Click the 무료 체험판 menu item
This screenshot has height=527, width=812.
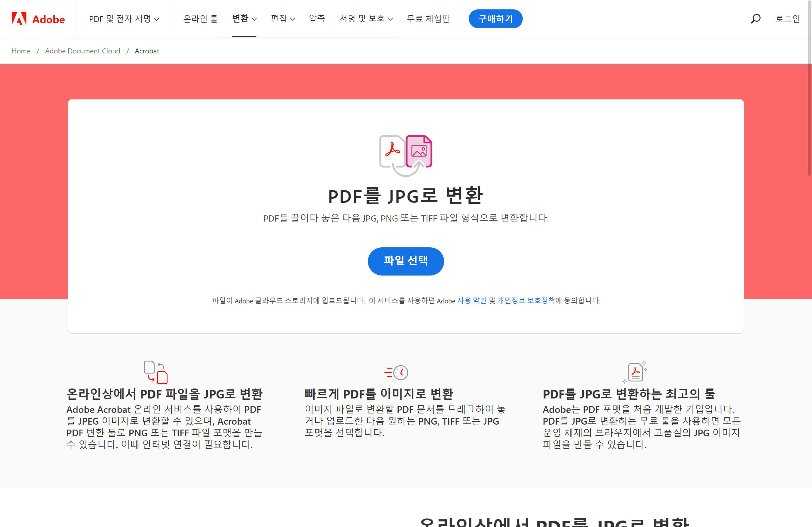click(x=428, y=19)
